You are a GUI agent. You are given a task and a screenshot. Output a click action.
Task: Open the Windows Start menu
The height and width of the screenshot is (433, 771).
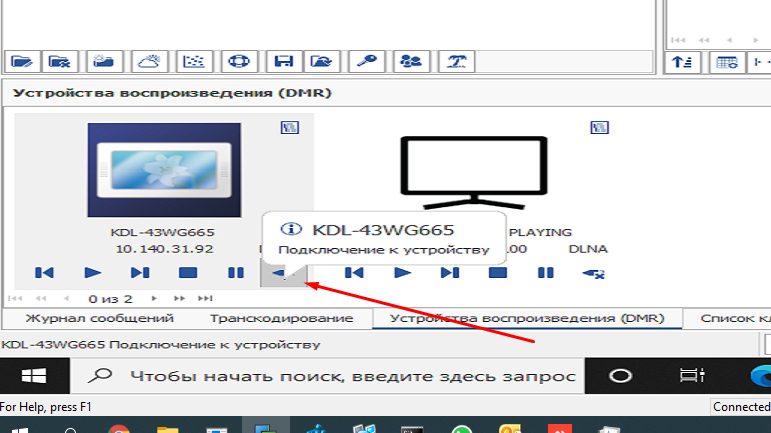[35, 376]
